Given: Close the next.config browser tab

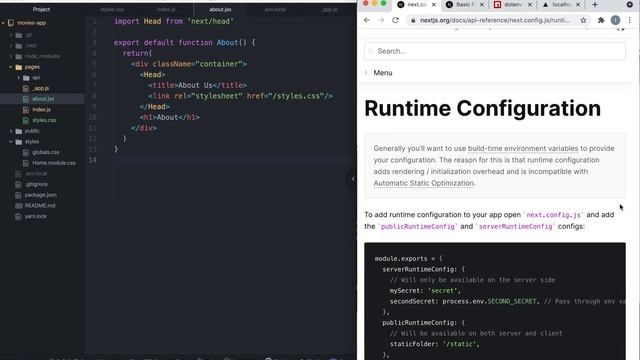Looking at the screenshot, I should 433,4.
